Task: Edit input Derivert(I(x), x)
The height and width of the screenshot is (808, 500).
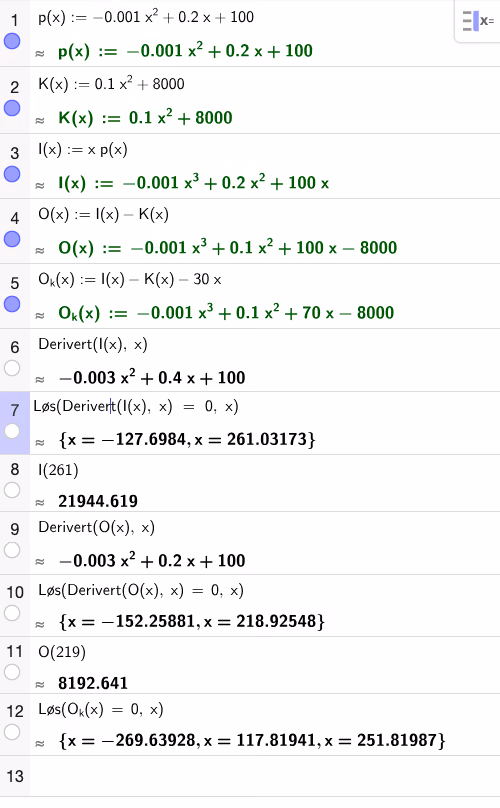Action: (x=93, y=344)
